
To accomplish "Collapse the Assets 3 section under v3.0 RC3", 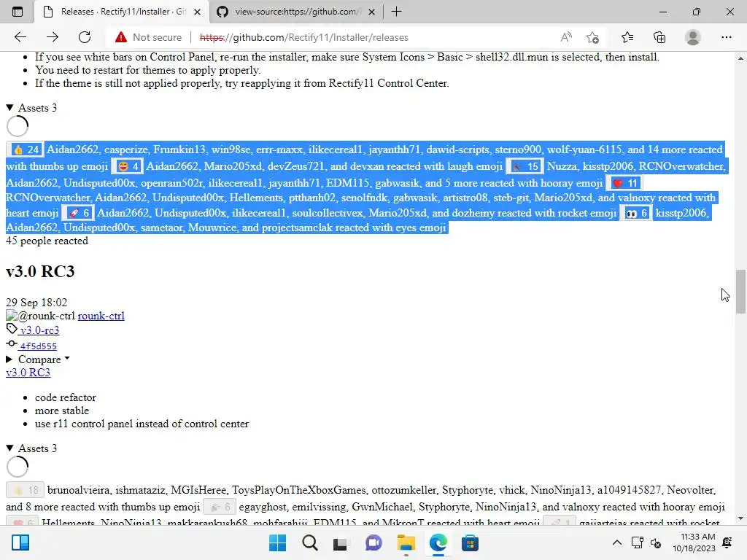I will [x=31, y=448].
